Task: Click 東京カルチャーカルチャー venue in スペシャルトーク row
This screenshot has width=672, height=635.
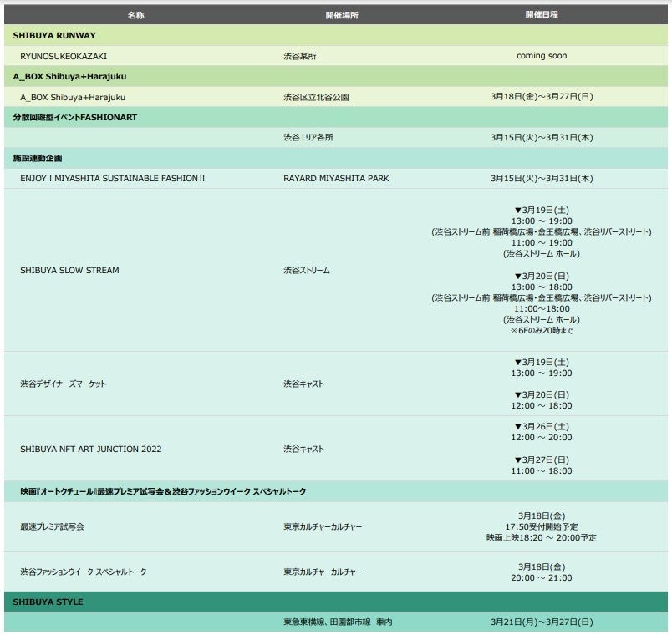Action: point(323,572)
